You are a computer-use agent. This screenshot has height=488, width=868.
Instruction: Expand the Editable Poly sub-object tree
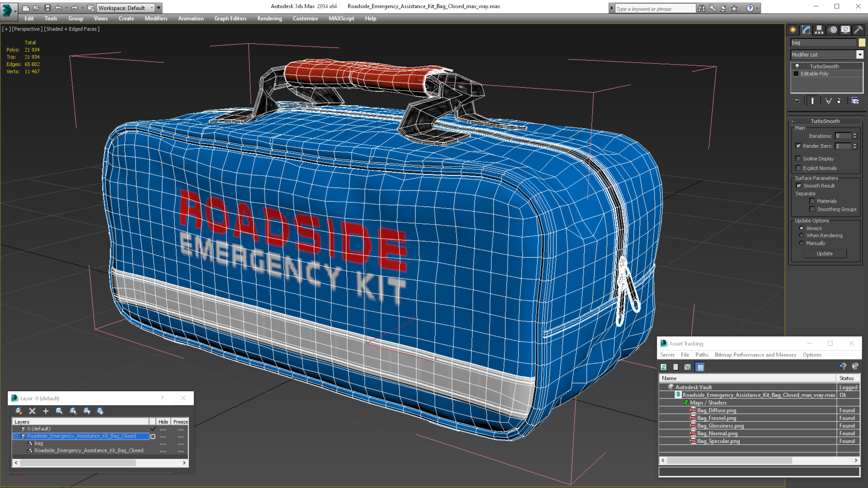click(796, 74)
